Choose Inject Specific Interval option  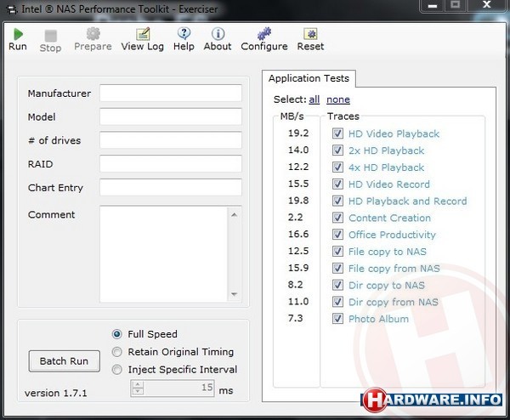pyautogui.click(x=116, y=370)
